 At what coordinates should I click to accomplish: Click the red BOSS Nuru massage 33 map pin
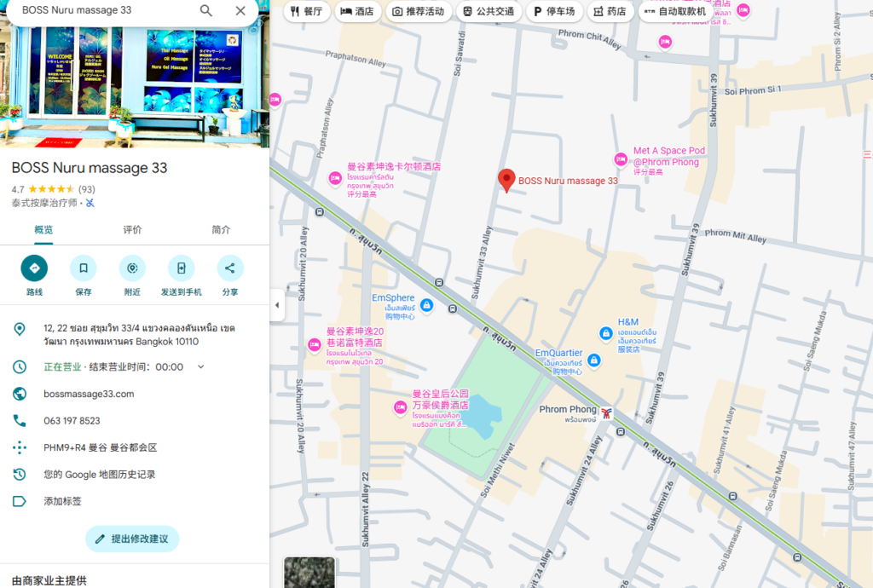(x=506, y=181)
